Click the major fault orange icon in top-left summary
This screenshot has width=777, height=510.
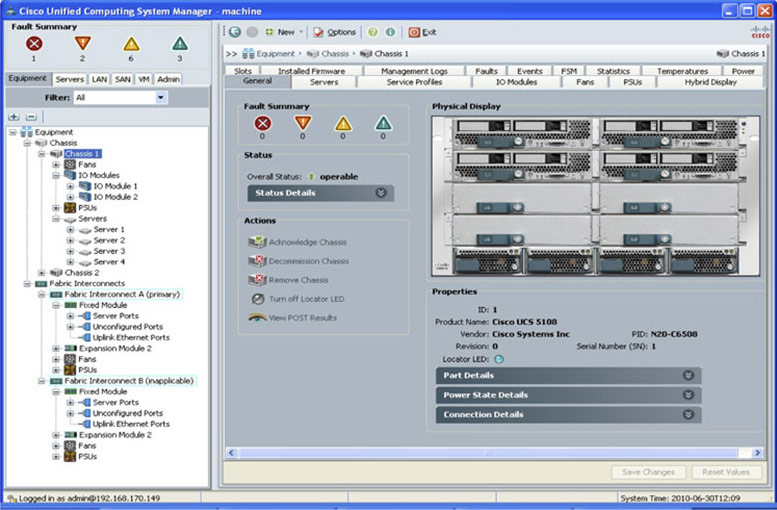[83, 44]
